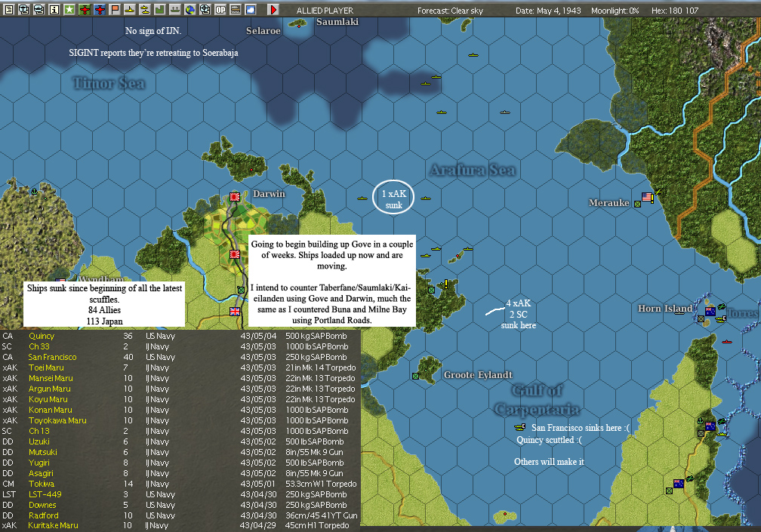Select the yellow ship icon west of the 1 xAK sunk circle
This screenshot has height=532, width=761.
(362, 198)
